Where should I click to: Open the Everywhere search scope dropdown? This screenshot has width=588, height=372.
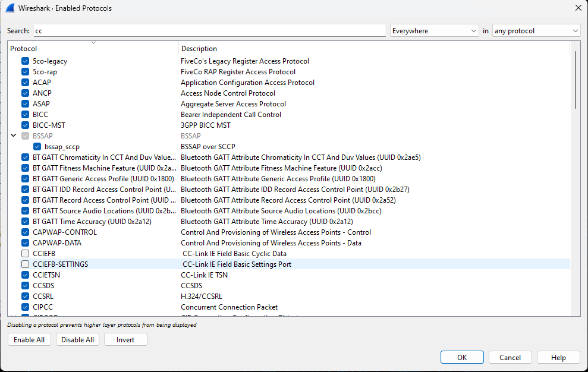[x=434, y=31]
